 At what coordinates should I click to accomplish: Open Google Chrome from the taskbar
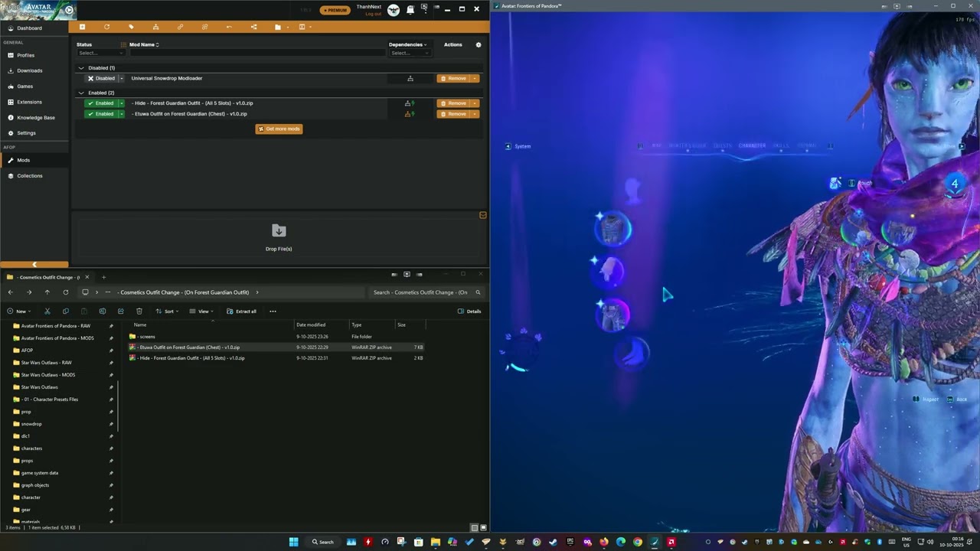(638, 542)
